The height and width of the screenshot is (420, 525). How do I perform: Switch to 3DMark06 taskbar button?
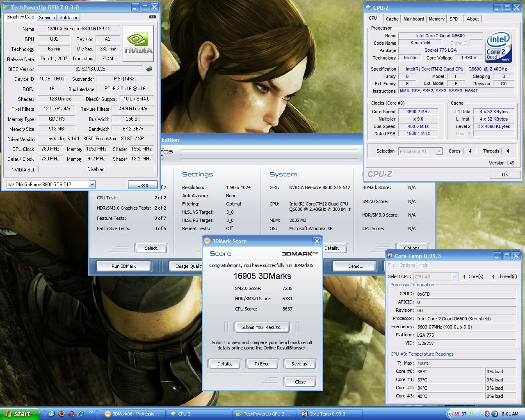tap(132, 414)
